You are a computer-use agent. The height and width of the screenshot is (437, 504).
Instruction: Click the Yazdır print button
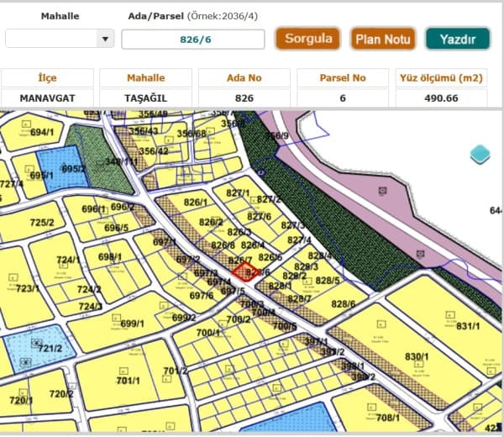(458, 39)
